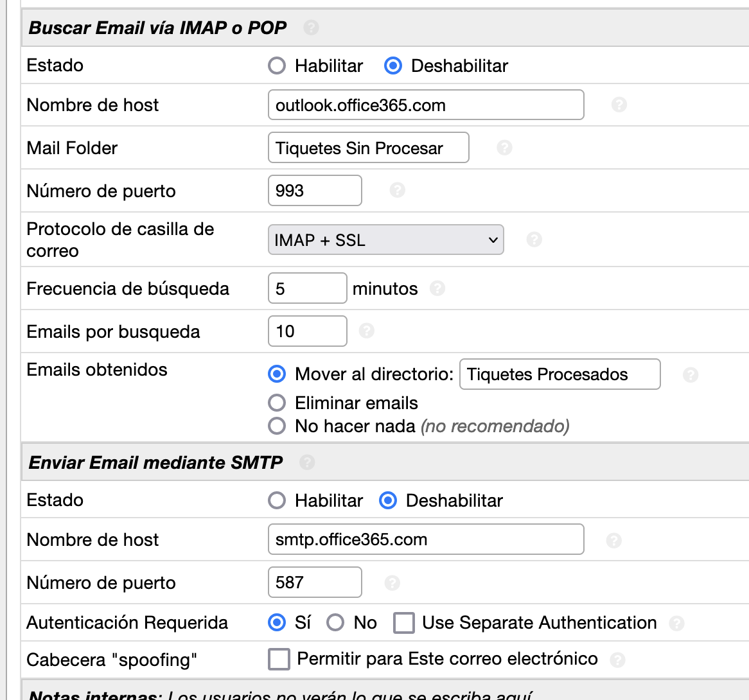The image size is (749, 700).
Task: Select No hacer nada radio option
Action: [x=277, y=426]
